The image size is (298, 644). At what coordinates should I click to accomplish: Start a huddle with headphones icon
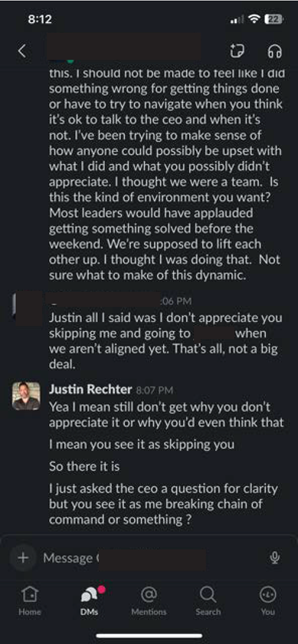pyautogui.click(x=274, y=51)
